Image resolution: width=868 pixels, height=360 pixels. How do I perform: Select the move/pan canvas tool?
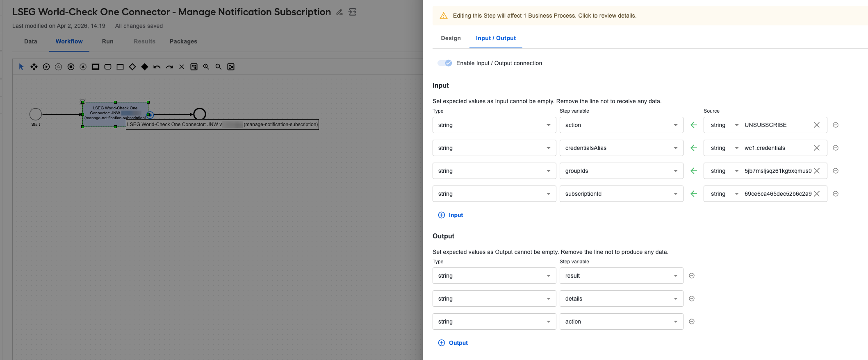point(34,67)
